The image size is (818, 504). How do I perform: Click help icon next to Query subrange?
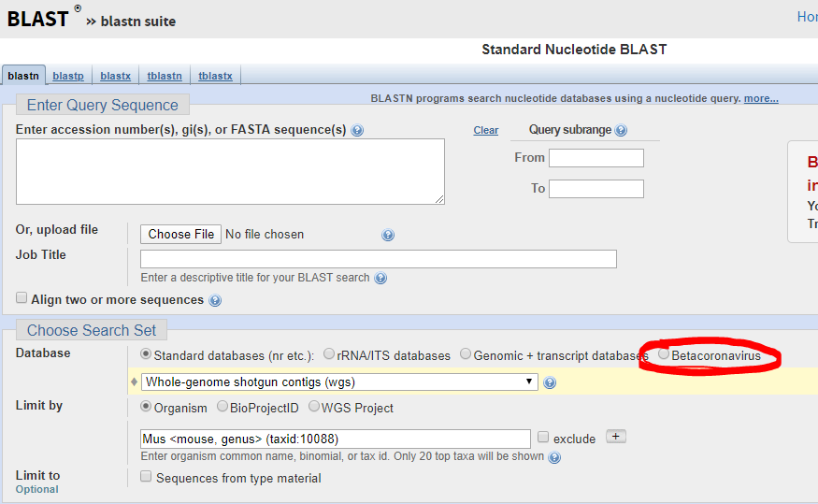click(621, 131)
